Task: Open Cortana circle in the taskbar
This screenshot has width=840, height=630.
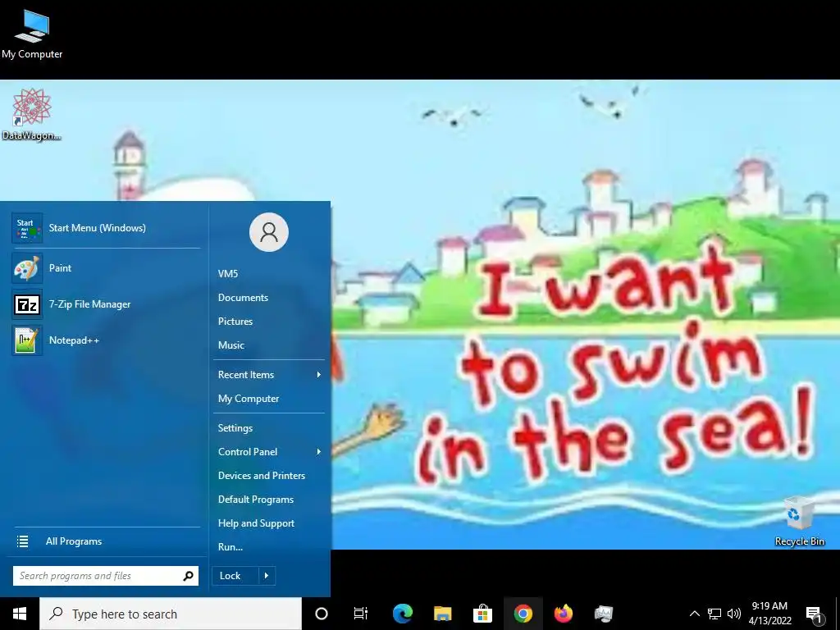Action: click(x=322, y=614)
